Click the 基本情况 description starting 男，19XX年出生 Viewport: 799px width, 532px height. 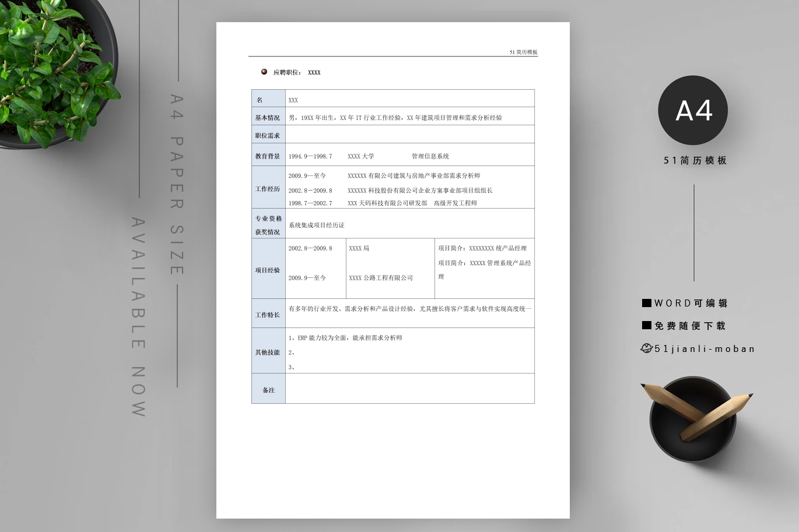pos(395,118)
